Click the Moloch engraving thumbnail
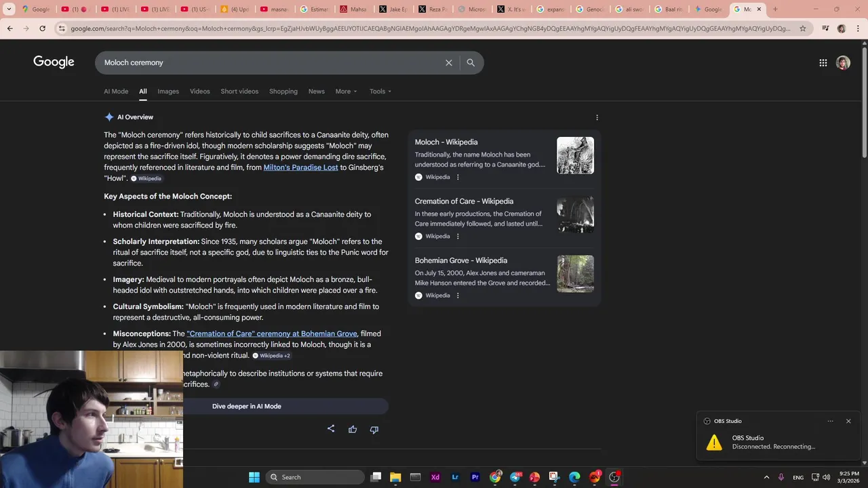Image resolution: width=868 pixels, height=488 pixels. [x=575, y=155]
